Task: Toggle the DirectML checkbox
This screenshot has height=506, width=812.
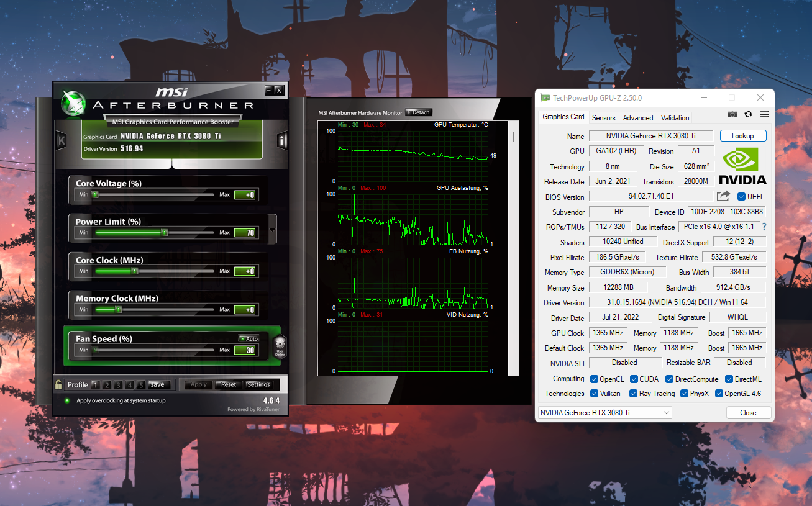Action: 729,379
